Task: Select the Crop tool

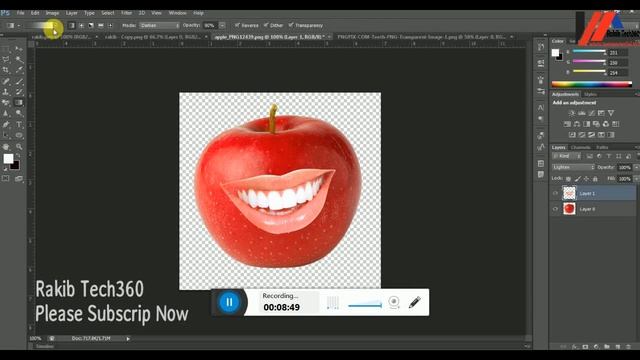Action: tap(6, 70)
